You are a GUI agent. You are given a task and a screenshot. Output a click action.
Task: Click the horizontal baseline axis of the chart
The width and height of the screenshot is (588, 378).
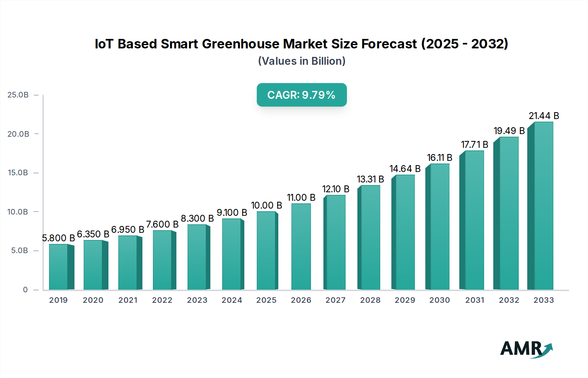click(294, 290)
